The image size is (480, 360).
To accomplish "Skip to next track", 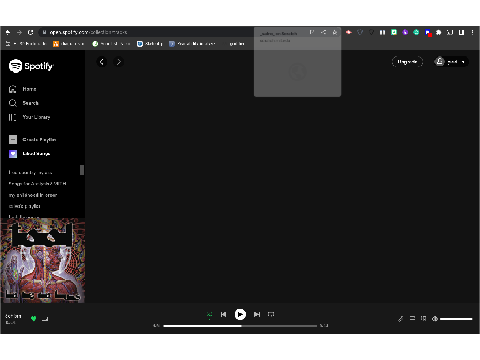I will pos(257,314).
